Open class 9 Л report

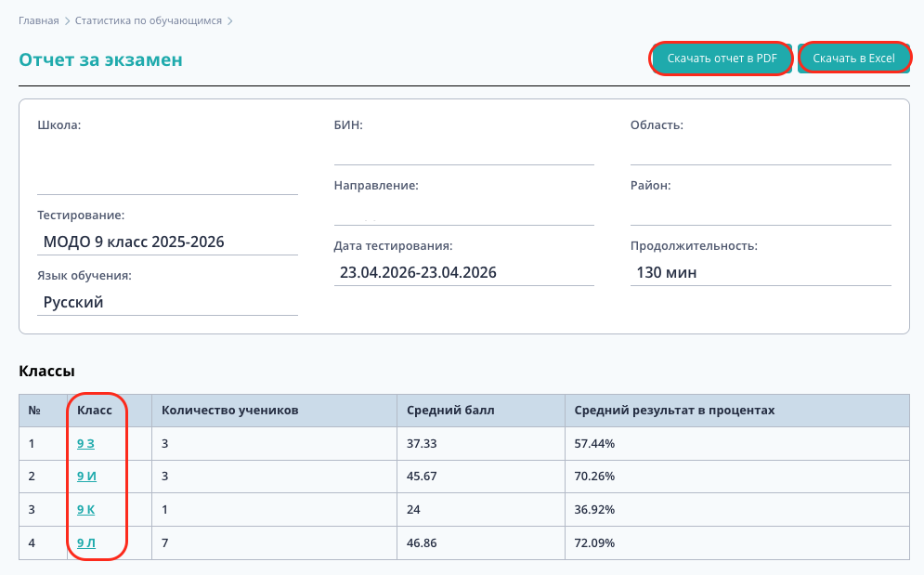pos(86,542)
